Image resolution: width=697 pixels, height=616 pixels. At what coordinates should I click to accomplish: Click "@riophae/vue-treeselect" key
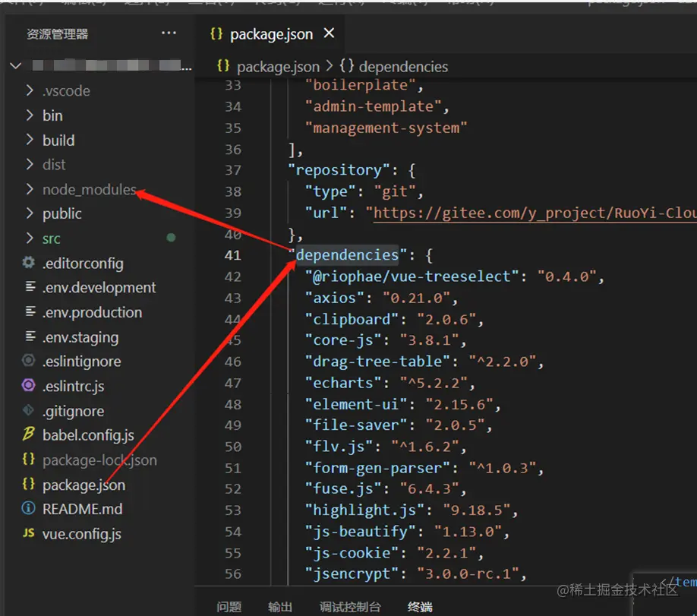pos(412,276)
